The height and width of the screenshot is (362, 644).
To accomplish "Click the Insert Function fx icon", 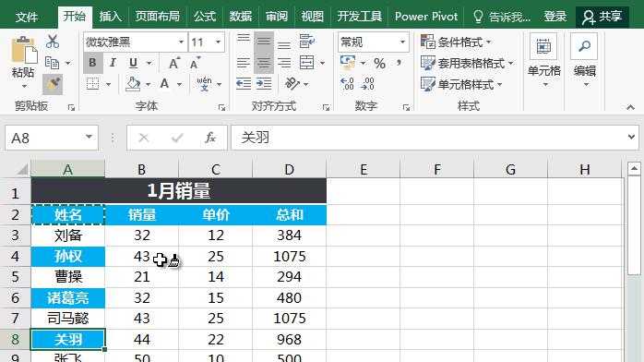I will coord(210,138).
